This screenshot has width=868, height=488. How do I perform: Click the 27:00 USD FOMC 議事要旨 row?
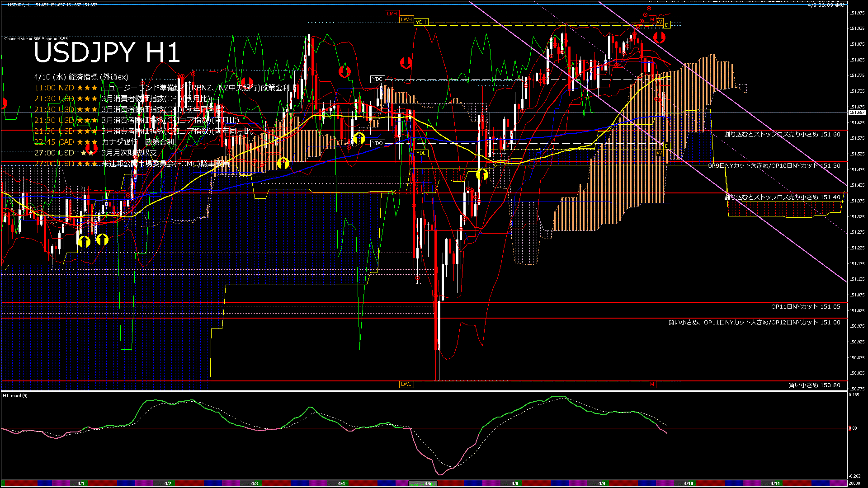pos(132,164)
